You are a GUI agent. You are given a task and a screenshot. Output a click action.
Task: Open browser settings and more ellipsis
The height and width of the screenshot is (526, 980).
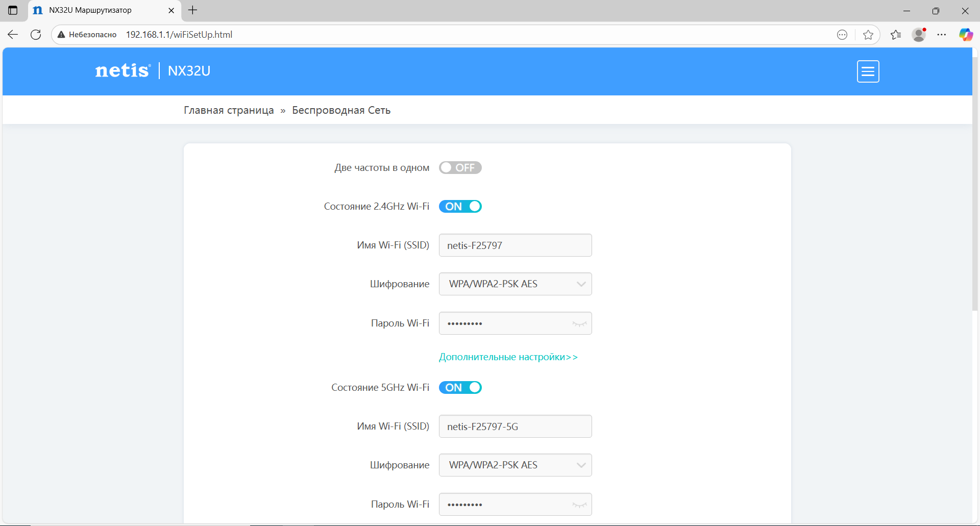(942, 35)
